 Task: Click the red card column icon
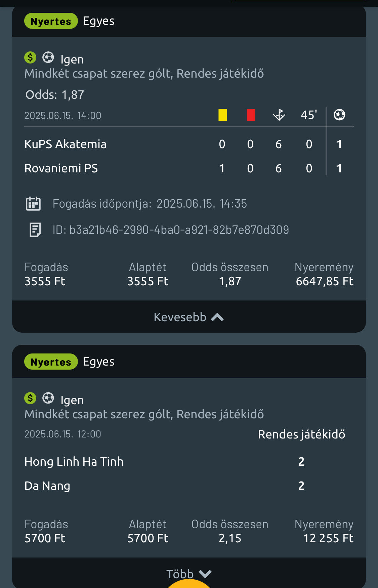coord(251,115)
